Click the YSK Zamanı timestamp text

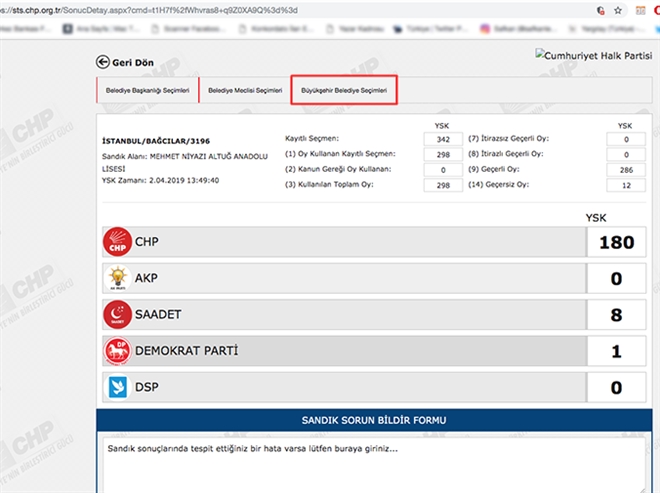click(x=160, y=180)
